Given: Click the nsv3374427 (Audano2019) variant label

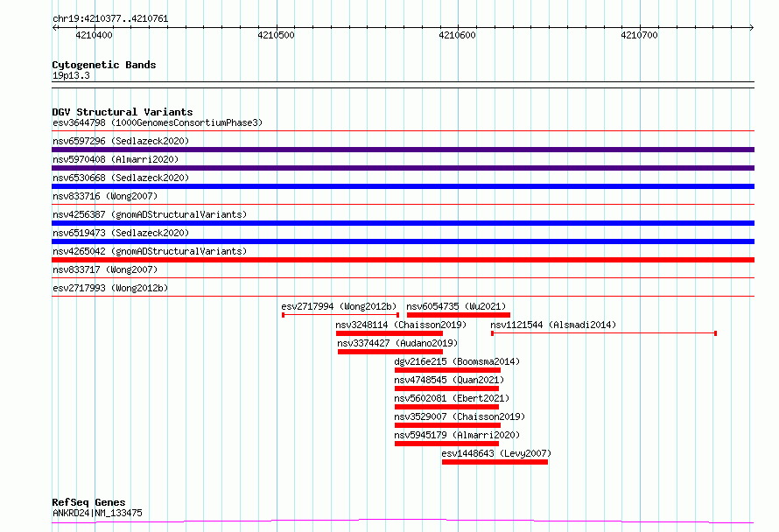Looking at the screenshot, I should point(397,343).
